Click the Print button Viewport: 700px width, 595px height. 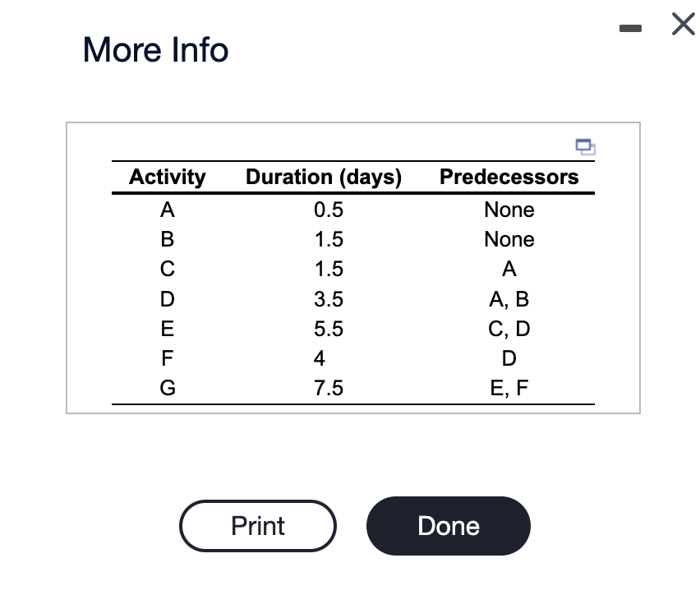[257, 526]
